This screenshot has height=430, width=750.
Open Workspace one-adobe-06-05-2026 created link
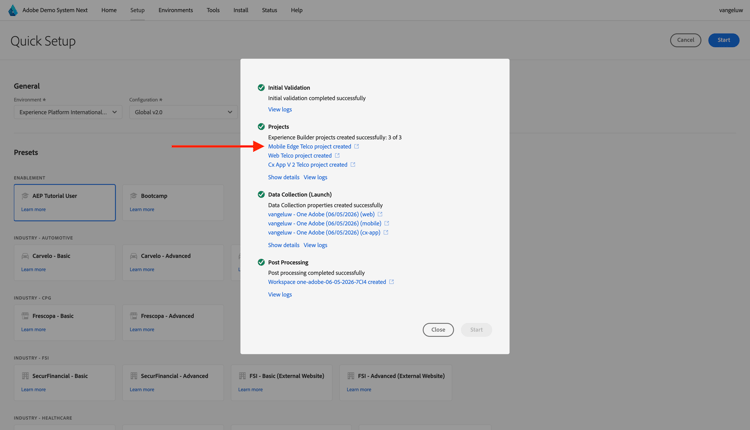point(327,282)
